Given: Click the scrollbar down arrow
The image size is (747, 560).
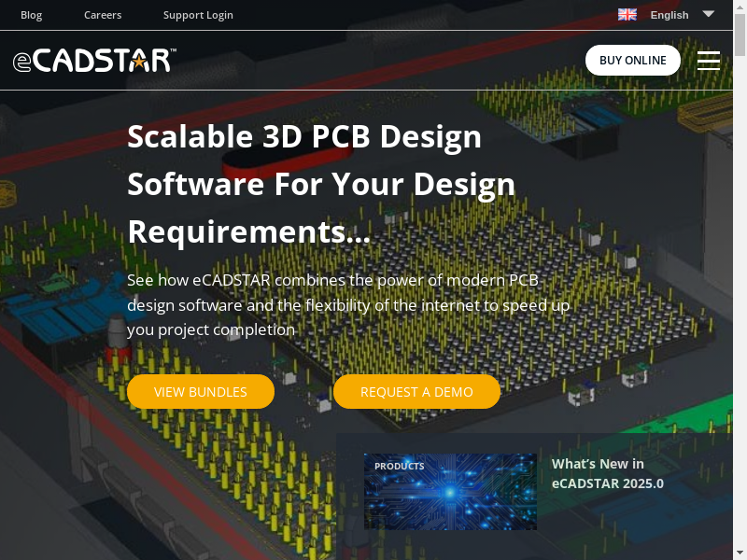Looking at the screenshot, I should pos(740,553).
